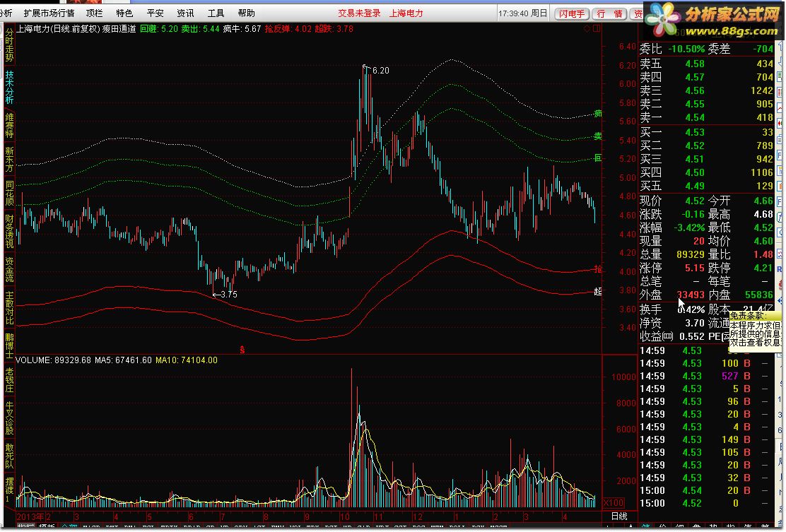
Task: Open the 主散对比 side tab
Action: pos(9,307)
